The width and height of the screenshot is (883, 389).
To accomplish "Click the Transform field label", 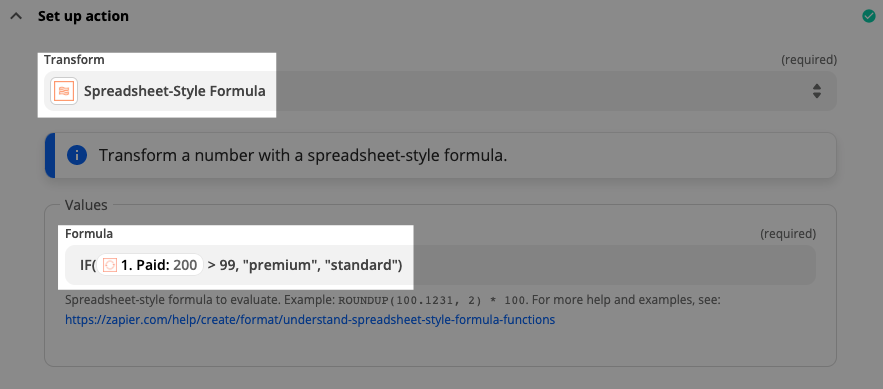I will (x=74, y=60).
